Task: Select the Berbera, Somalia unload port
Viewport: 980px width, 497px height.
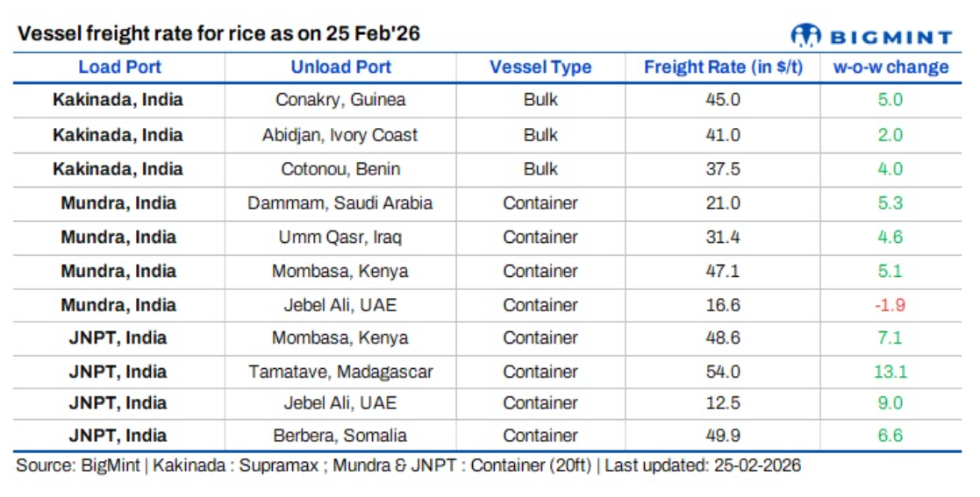Action: pos(340,436)
